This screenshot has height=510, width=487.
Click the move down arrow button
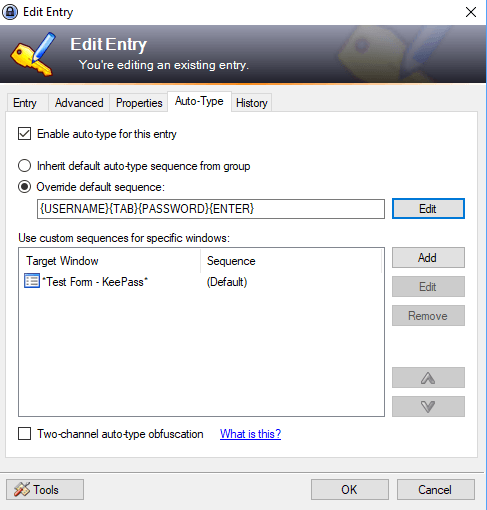tap(428, 406)
